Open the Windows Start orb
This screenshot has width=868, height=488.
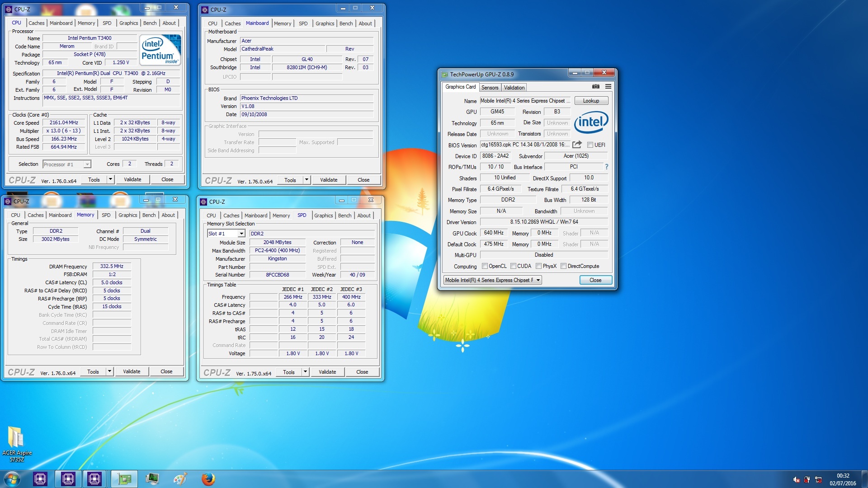[12, 479]
